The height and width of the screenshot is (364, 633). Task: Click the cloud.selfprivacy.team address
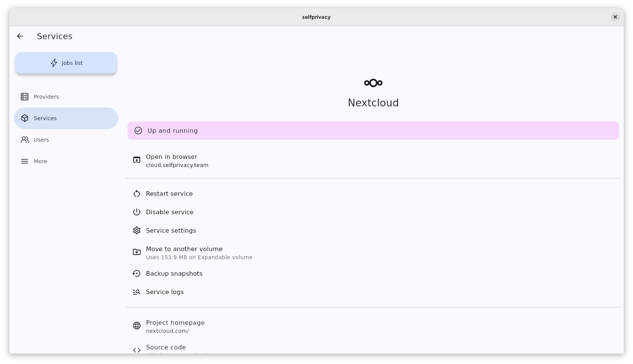pyautogui.click(x=177, y=165)
